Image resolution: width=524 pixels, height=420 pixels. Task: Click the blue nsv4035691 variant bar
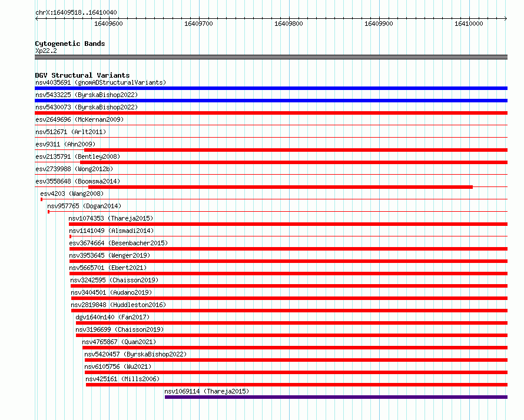click(271, 88)
